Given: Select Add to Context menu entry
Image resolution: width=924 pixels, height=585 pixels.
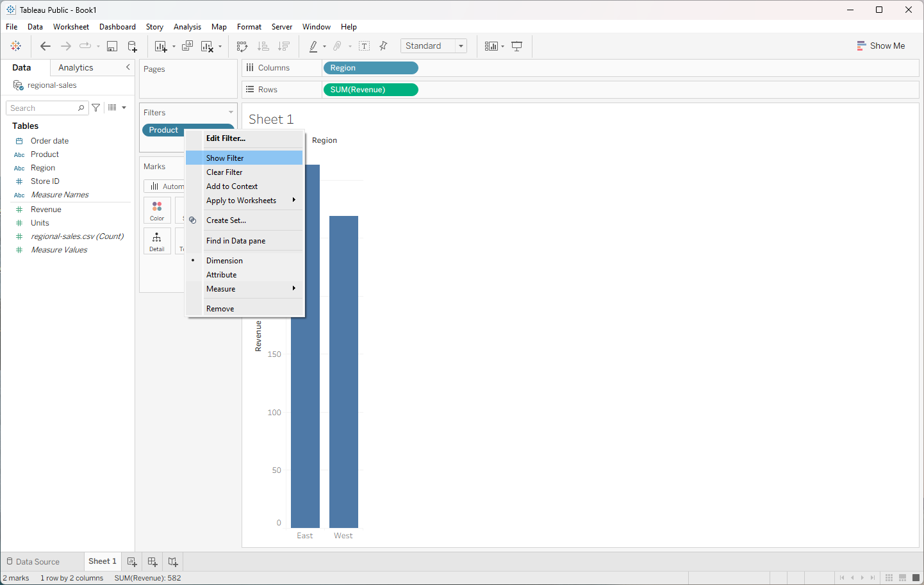Looking at the screenshot, I should coord(244,186).
